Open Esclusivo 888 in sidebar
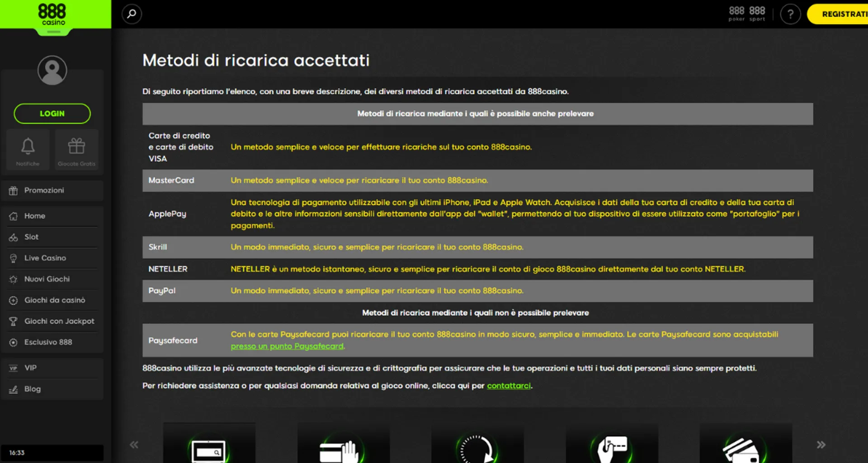868x463 pixels. tap(52, 342)
